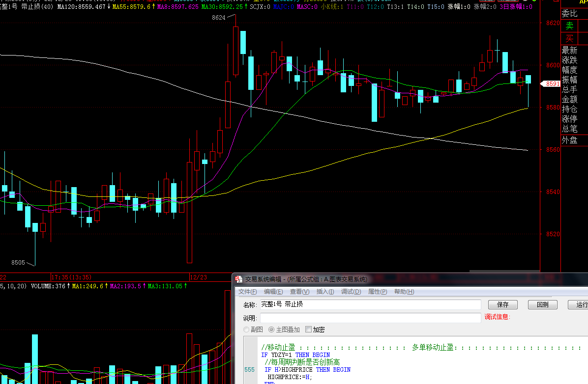Click the comment //移动止盈 in editor
The image size is (588, 384).
click(278, 347)
